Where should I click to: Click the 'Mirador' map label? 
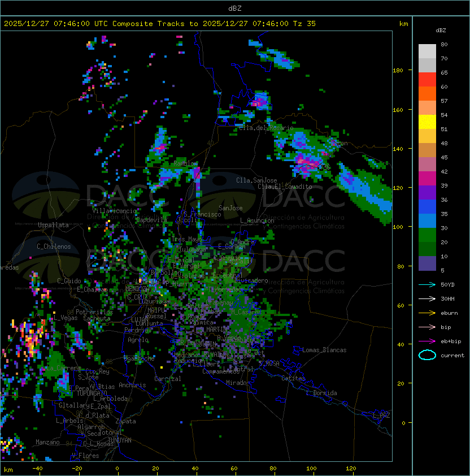pyautogui.click(x=238, y=383)
